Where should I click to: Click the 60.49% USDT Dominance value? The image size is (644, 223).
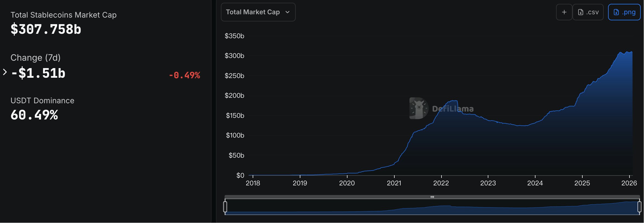pos(34,115)
